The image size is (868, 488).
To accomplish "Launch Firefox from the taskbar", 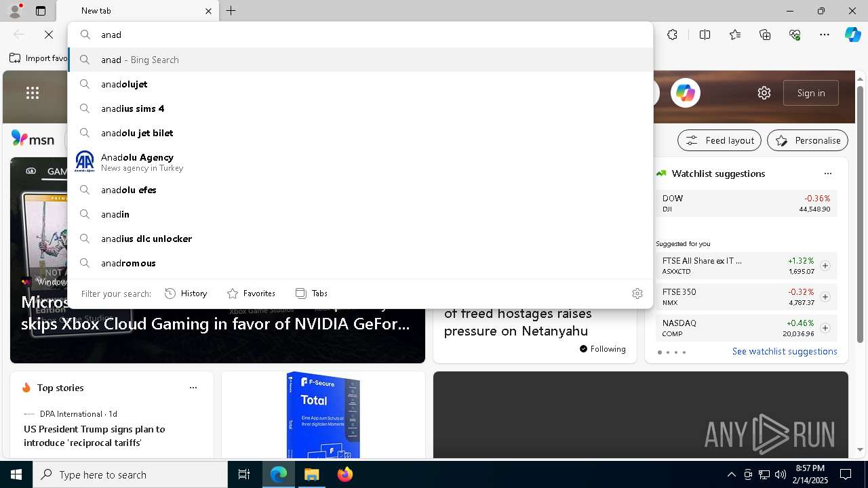I will tap(344, 474).
